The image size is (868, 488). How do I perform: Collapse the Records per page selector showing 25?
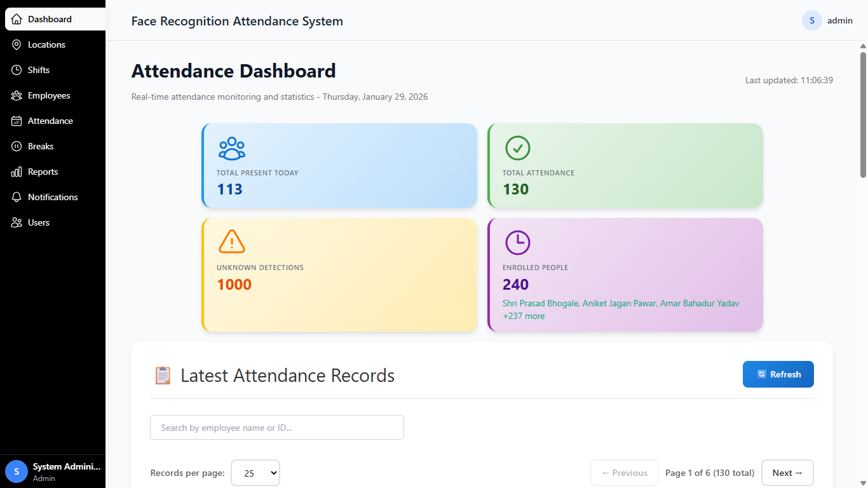click(x=255, y=473)
